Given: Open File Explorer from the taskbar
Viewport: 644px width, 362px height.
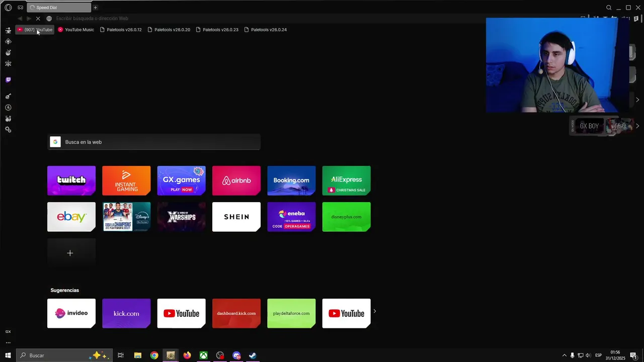Looking at the screenshot, I should click(x=138, y=355).
